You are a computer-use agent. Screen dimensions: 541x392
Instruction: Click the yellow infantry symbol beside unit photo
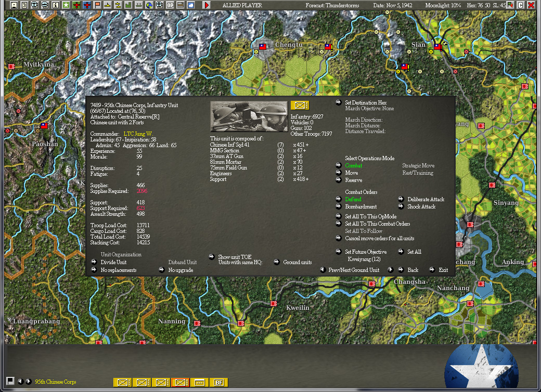(300, 106)
